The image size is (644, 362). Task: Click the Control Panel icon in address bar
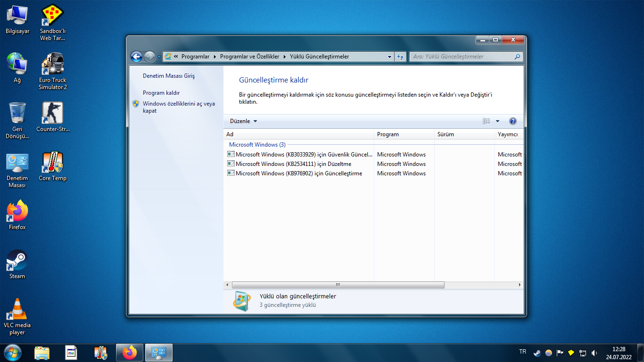click(x=167, y=57)
